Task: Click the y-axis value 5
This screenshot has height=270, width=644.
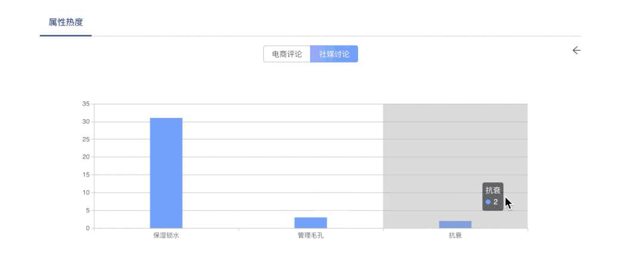Action: pyautogui.click(x=88, y=210)
